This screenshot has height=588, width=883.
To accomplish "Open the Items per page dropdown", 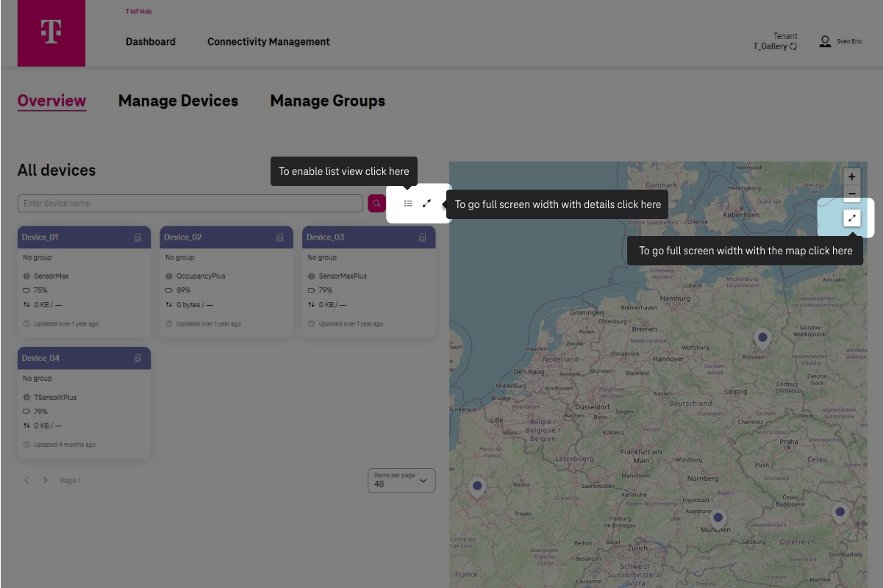I will 401,481.
